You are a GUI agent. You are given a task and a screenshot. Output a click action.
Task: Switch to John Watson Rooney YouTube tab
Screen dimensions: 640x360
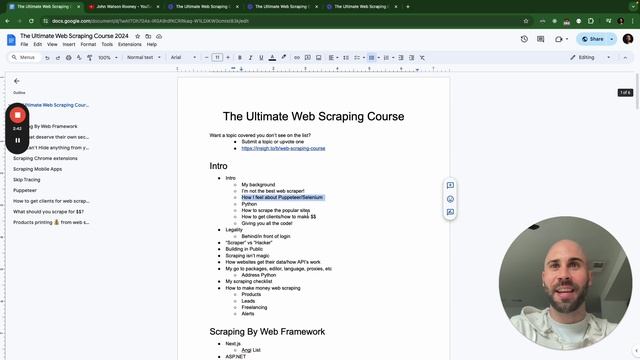click(x=124, y=7)
